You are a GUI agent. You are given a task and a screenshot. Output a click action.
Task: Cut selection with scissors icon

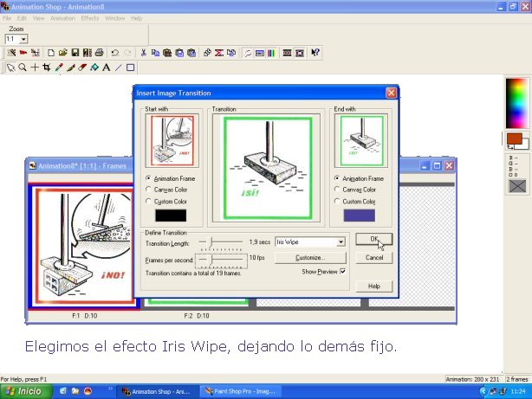tap(144, 53)
